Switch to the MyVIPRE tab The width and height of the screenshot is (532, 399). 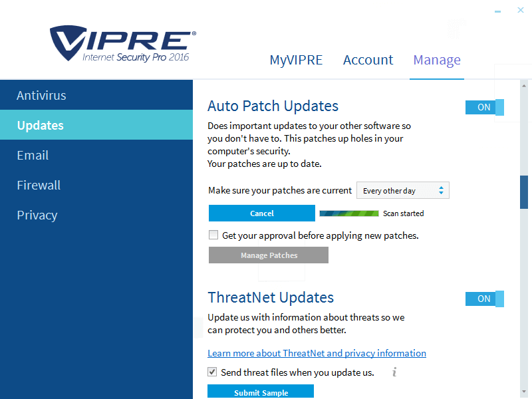pyautogui.click(x=296, y=60)
